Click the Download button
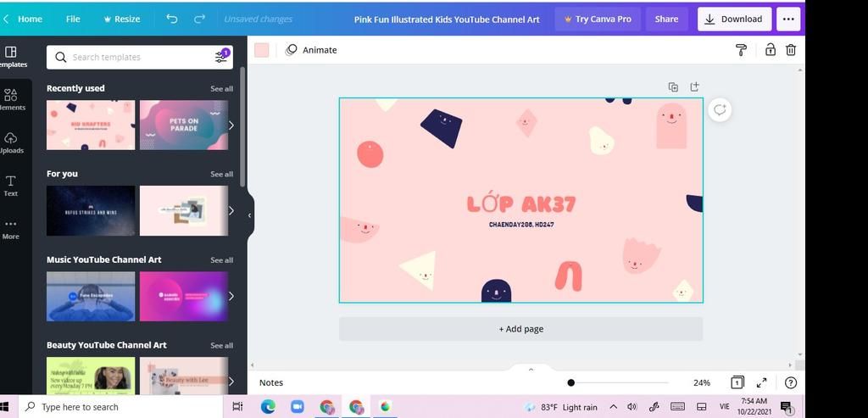This screenshot has width=868, height=418. (734, 19)
